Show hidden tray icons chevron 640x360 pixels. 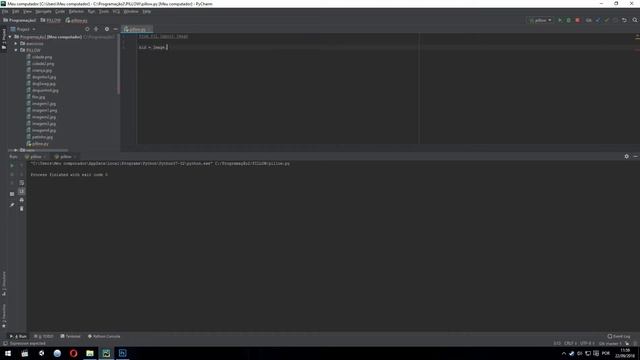(x=564, y=353)
